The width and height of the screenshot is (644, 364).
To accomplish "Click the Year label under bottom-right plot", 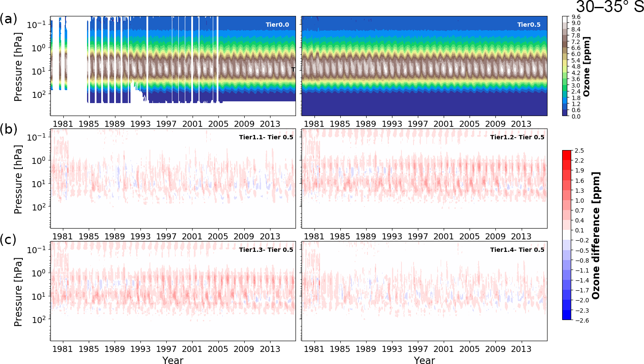I will (x=424, y=360).
